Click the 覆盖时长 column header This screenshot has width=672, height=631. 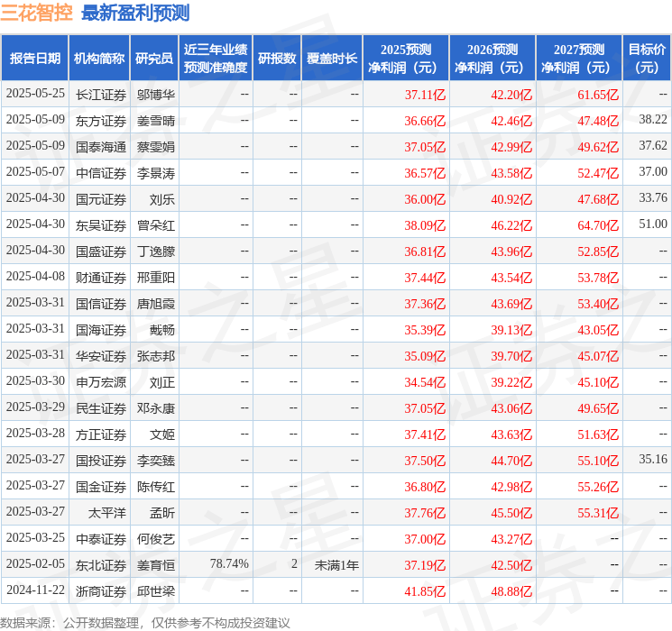point(332,59)
